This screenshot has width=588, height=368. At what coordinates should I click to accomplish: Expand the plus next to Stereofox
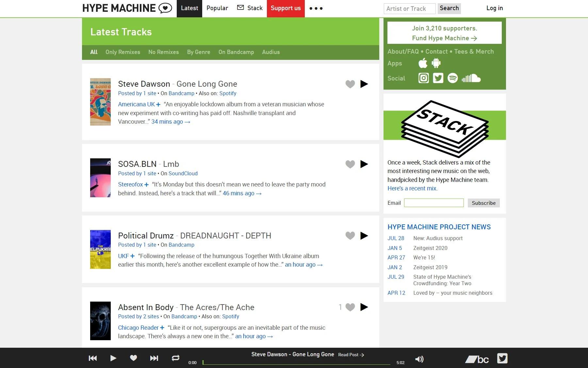(146, 185)
